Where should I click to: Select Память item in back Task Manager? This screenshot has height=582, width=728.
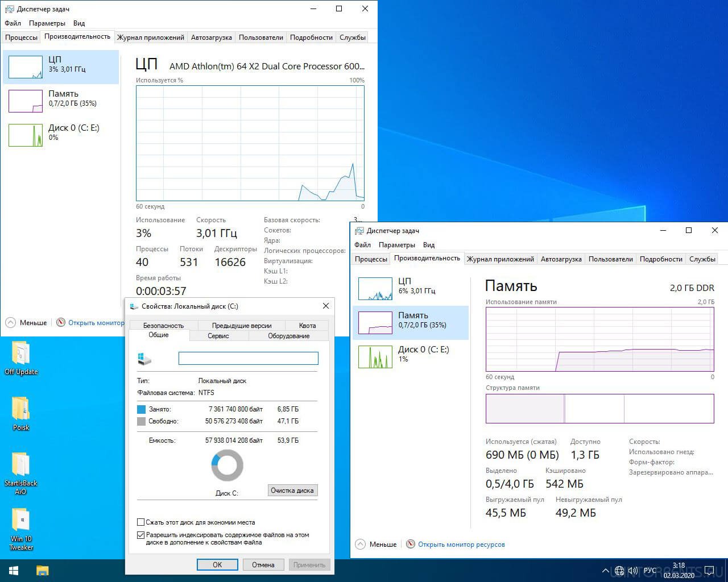tap(61, 101)
